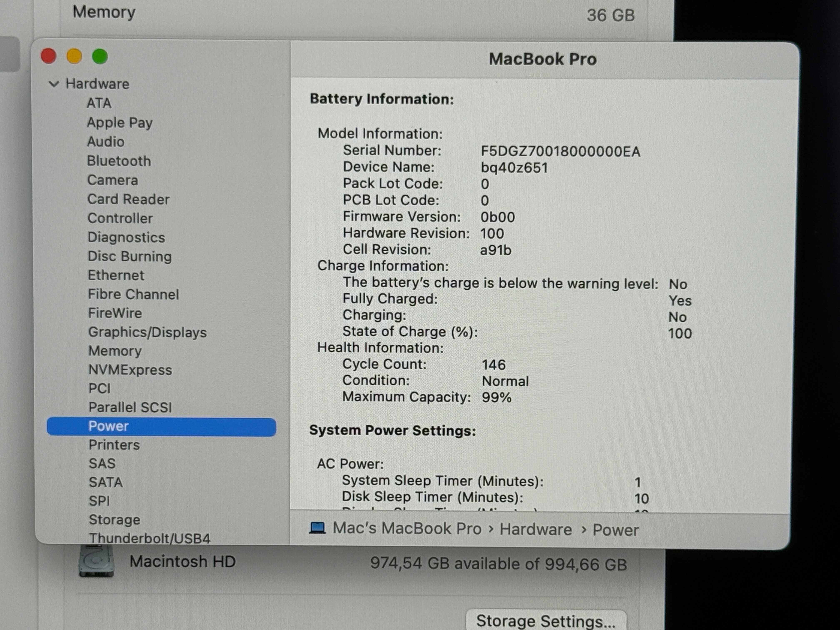Open the FireWire entry

[115, 313]
